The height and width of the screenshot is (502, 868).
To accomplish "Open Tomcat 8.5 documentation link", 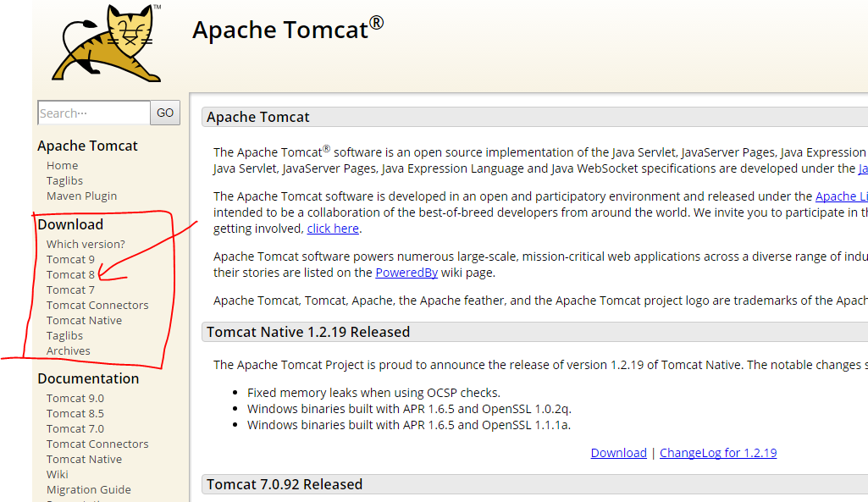I will [75, 413].
